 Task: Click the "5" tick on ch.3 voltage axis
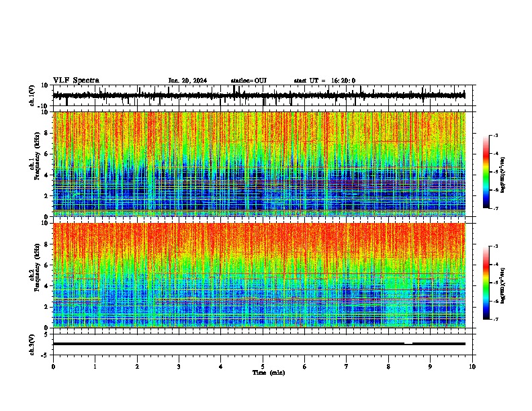[x=47, y=334]
